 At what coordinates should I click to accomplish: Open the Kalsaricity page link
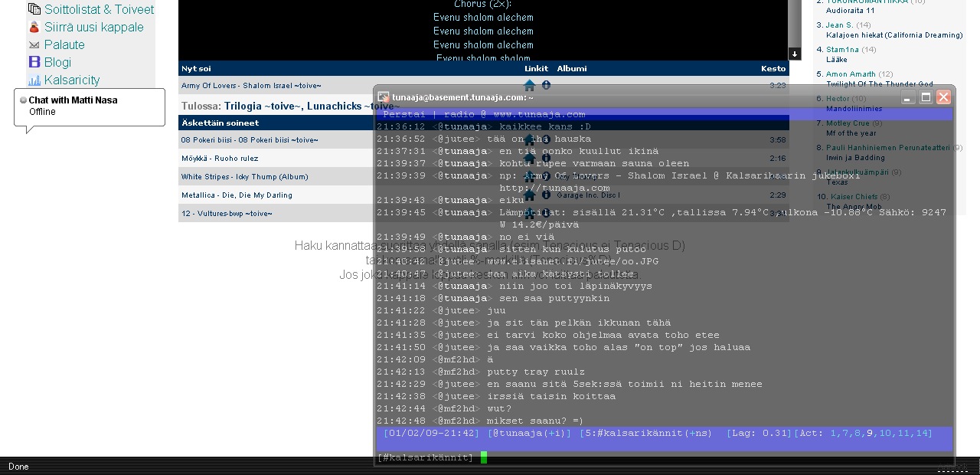71,80
